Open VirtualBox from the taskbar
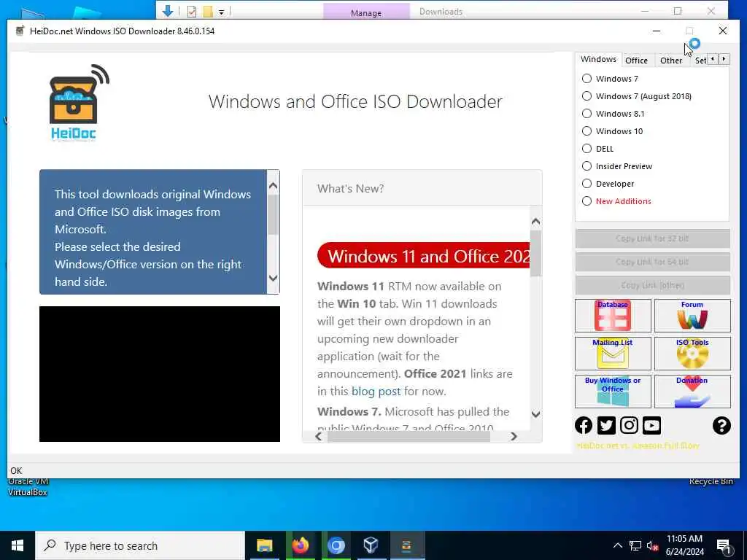This screenshot has height=560, width=747. pos(371,545)
